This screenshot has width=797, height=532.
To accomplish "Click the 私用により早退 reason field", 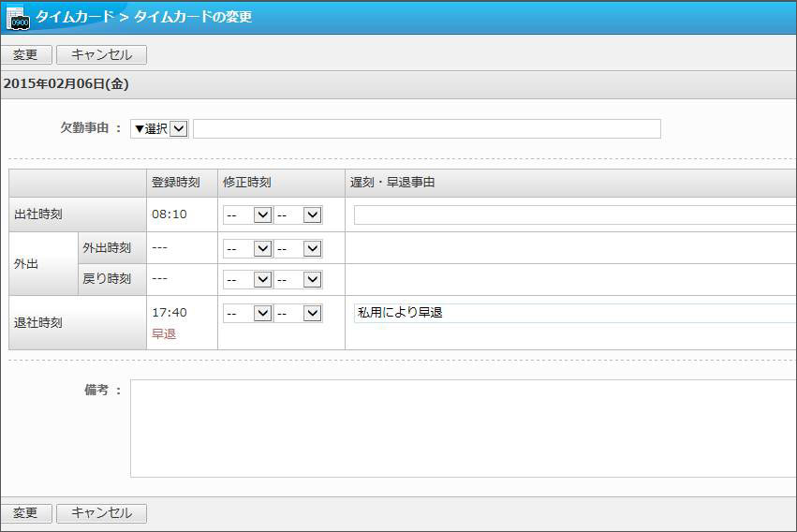I will click(573, 313).
